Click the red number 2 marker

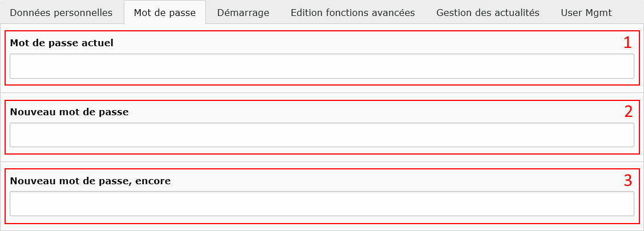(628, 111)
